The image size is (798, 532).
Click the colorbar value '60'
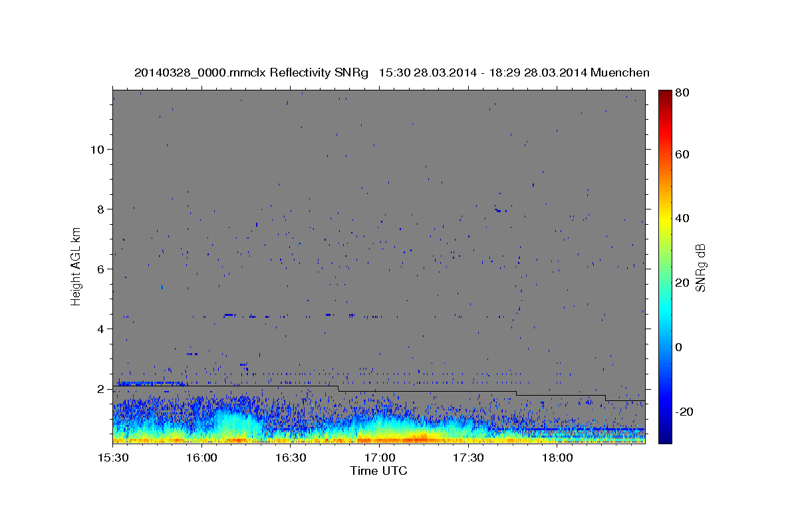(x=682, y=154)
